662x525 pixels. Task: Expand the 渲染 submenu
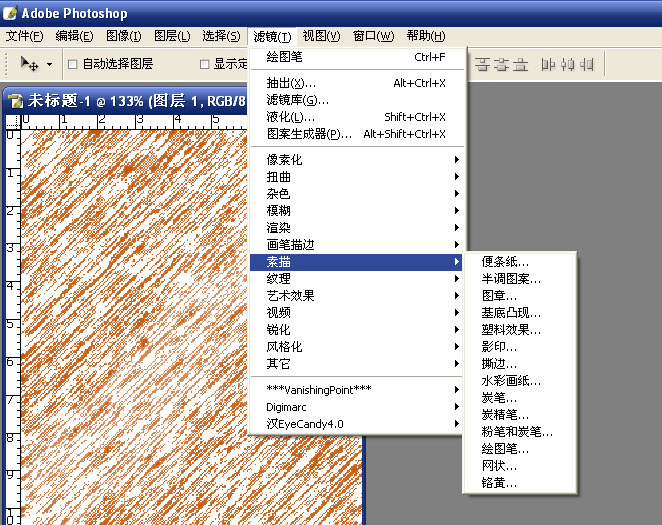pyautogui.click(x=357, y=228)
